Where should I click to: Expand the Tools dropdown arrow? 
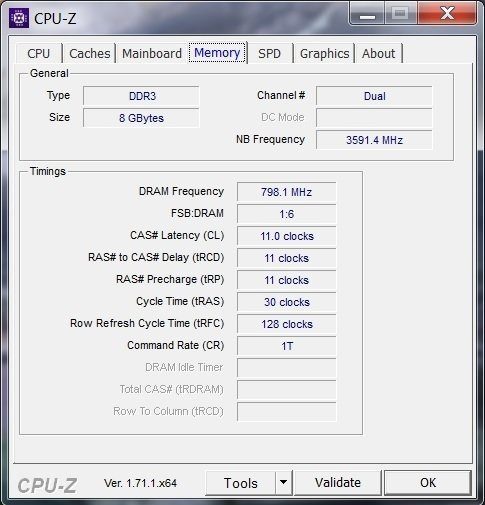pyautogui.click(x=284, y=483)
